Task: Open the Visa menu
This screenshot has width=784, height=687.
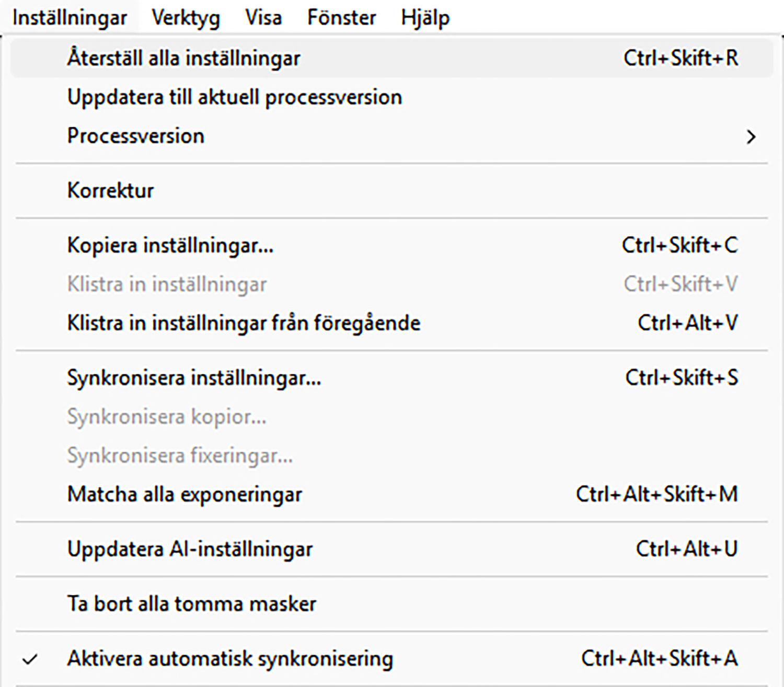Action: [x=263, y=18]
